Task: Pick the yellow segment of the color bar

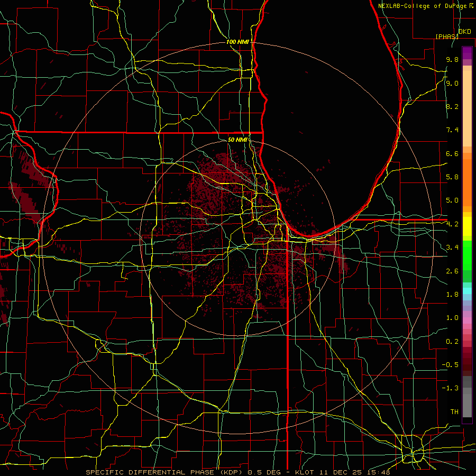Action: point(467,226)
